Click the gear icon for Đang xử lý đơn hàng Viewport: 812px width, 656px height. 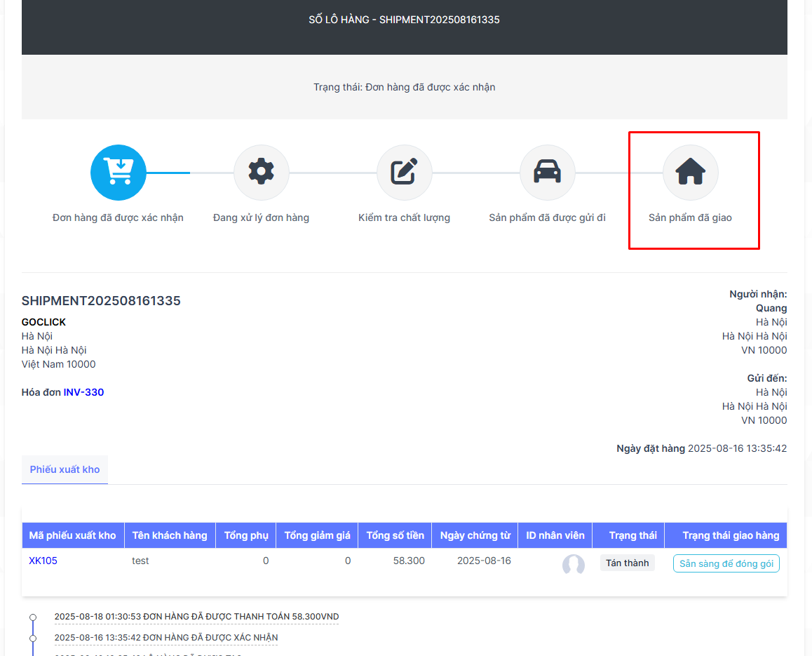pyautogui.click(x=261, y=173)
